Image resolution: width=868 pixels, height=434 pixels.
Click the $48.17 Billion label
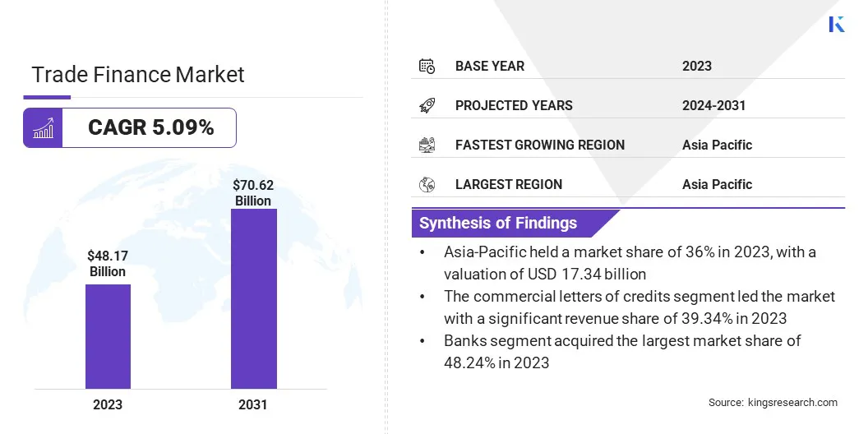[108, 265]
